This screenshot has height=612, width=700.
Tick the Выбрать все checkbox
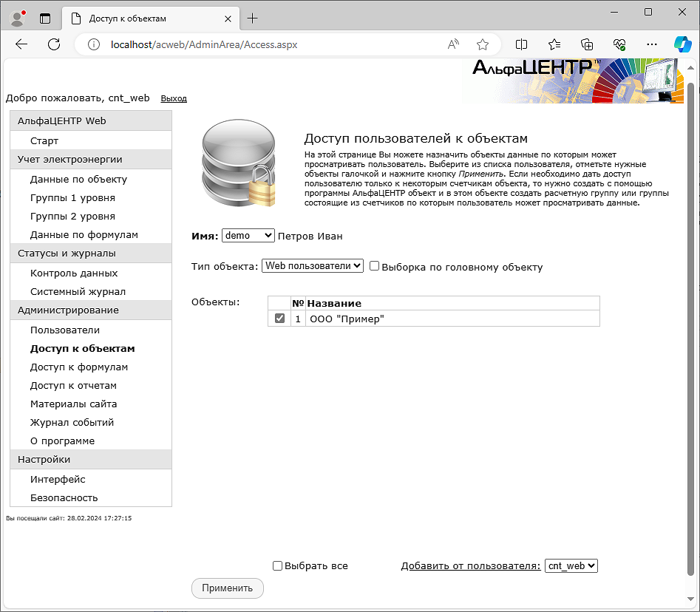pyautogui.click(x=277, y=565)
